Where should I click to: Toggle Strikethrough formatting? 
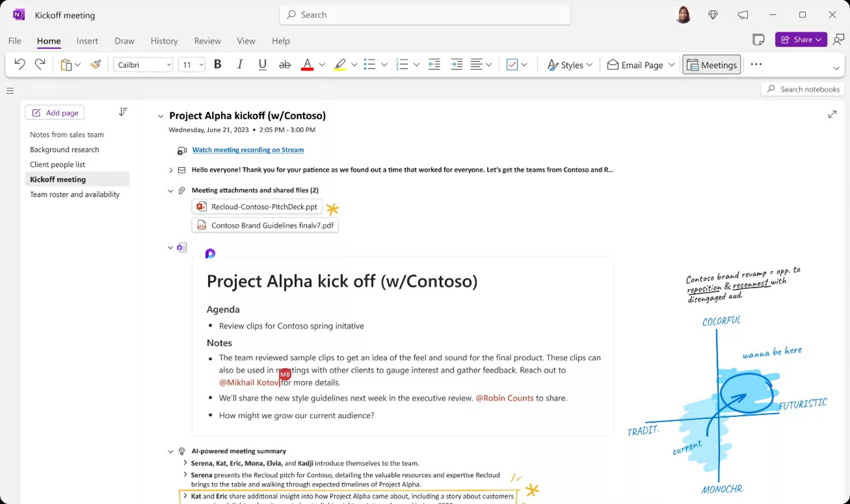point(285,65)
